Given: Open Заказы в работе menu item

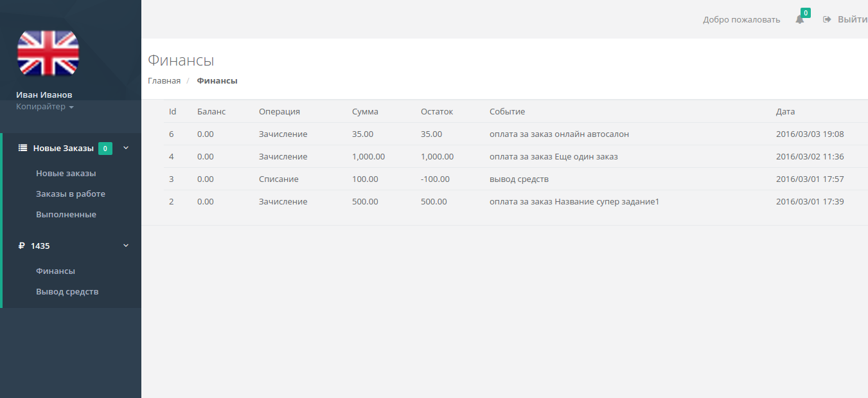Looking at the screenshot, I should (71, 194).
